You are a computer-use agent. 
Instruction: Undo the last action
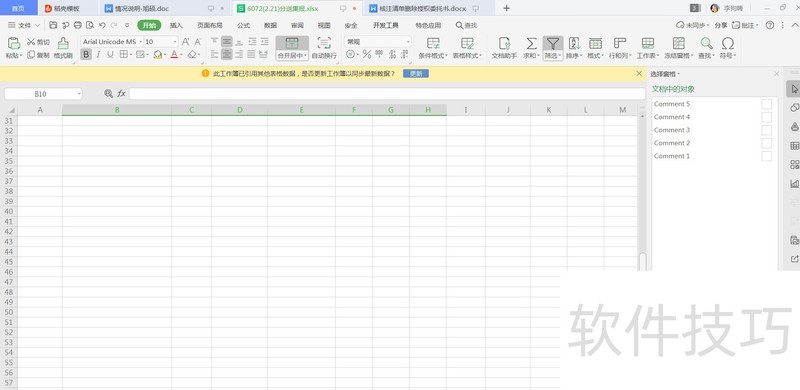[x=102, y=25]
